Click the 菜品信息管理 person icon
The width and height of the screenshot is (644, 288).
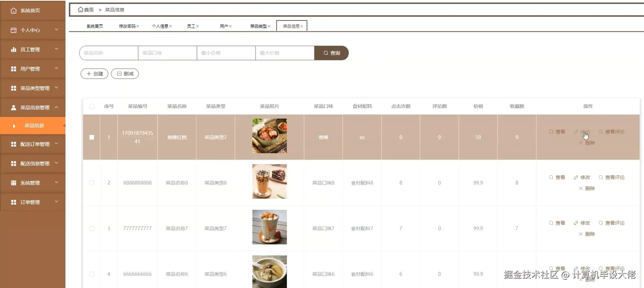pos(14,108)
